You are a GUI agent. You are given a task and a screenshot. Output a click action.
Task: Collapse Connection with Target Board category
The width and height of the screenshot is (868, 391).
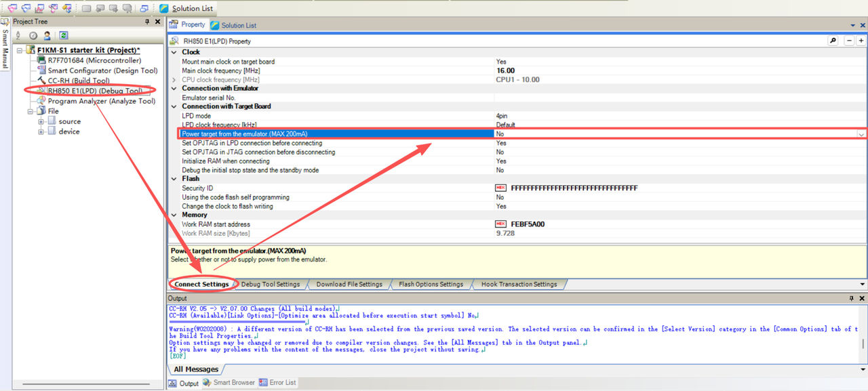(174, 106)
